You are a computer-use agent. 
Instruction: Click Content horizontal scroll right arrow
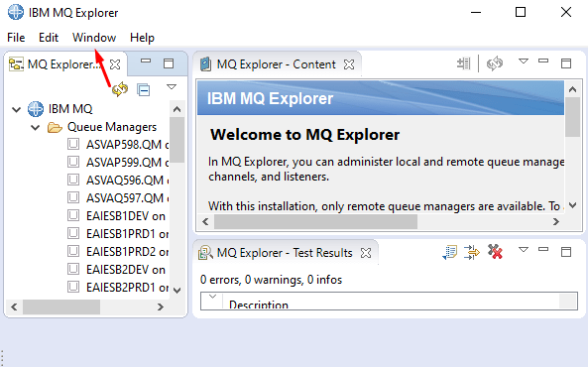tap(556, 222)
